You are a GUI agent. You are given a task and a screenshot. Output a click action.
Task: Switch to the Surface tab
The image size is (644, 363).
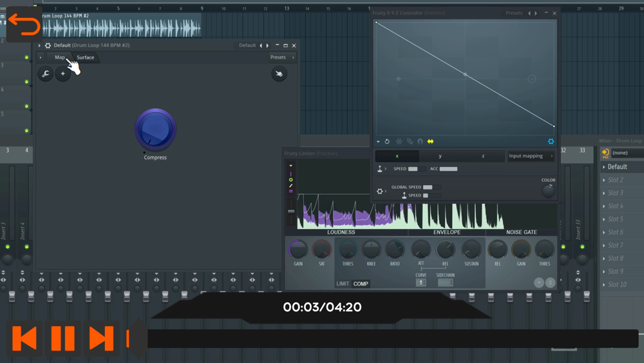(86, 57)
